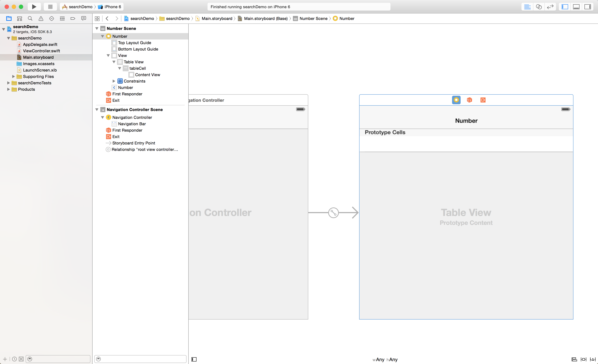The image size is (598, 364).
Task: Select the yellow View Controller icon in scene dock
Action: [x=456, y=100]
